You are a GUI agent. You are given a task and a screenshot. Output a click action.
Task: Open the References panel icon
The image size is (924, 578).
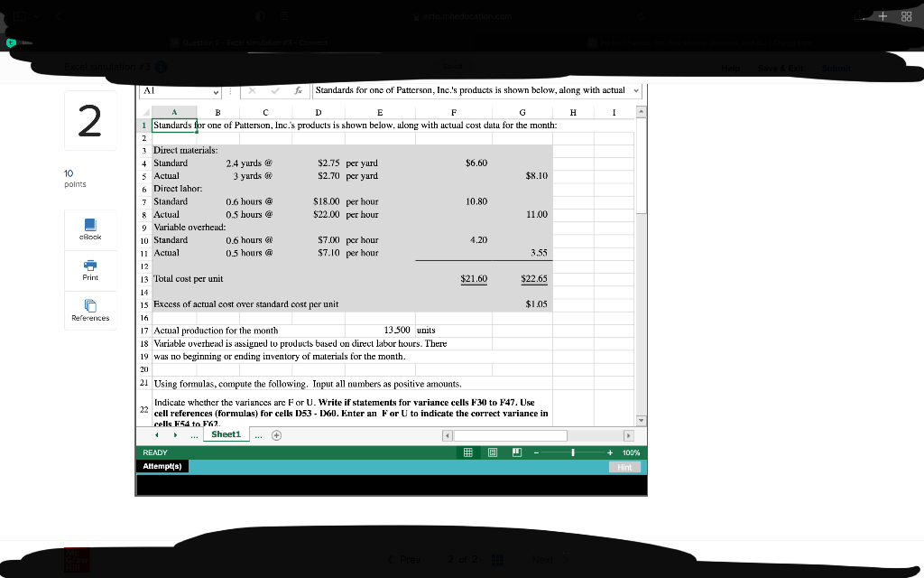click(89, 309)
